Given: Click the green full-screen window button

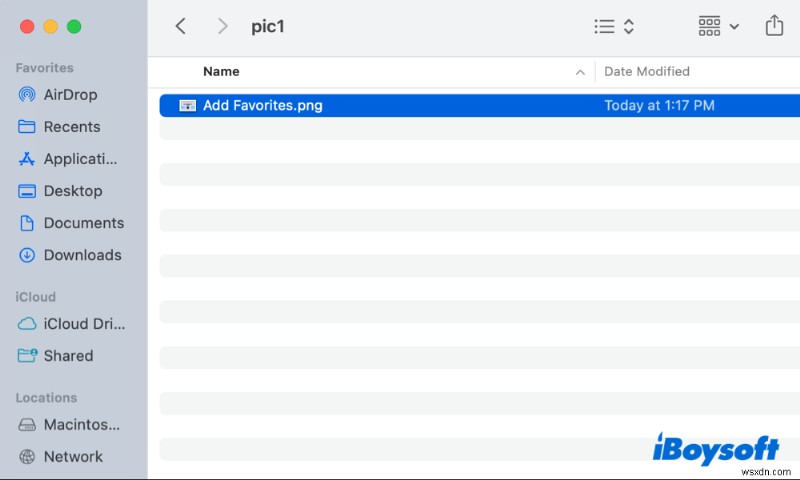Looking at the screenshot, I should point(74,26).
